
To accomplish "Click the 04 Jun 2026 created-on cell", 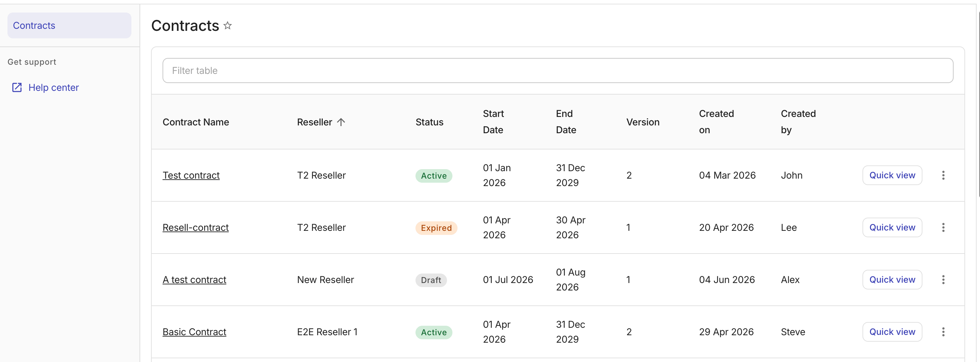I will pos(727,279).
